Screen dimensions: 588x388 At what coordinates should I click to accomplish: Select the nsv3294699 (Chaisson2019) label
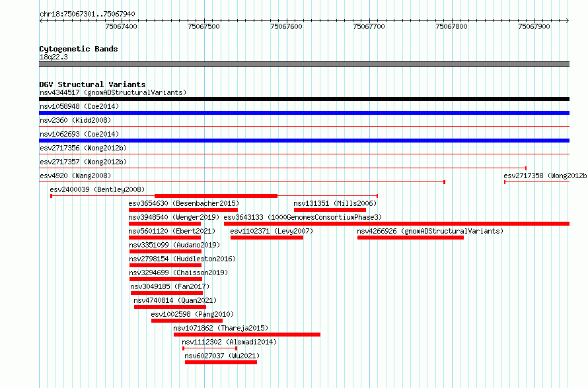pos(178,273)
